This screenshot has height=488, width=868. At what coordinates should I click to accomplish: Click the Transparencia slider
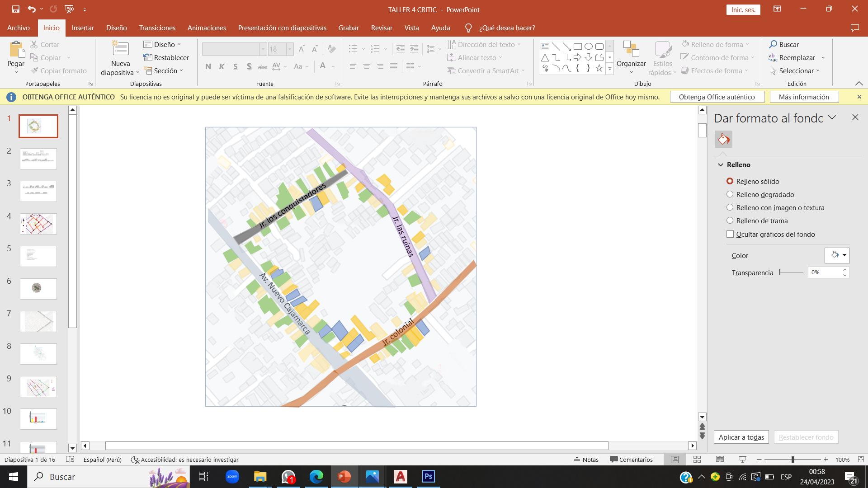(791, 272)
